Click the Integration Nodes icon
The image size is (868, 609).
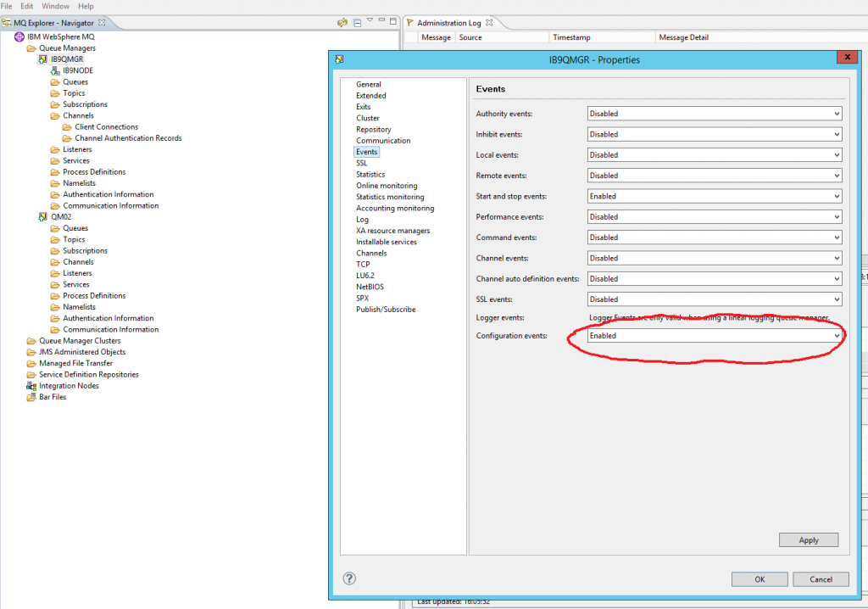click(x=31, y=386)
